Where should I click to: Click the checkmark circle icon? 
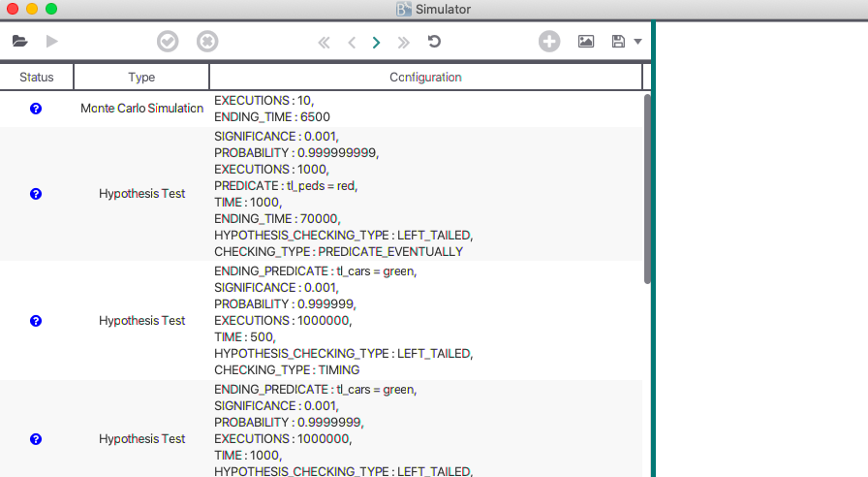(168, 42)
